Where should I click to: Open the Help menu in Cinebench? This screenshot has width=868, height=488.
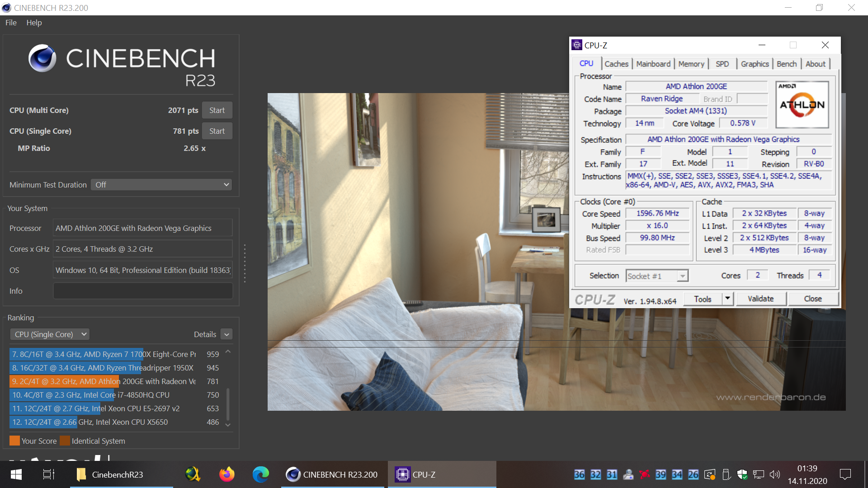click(34, 23)
